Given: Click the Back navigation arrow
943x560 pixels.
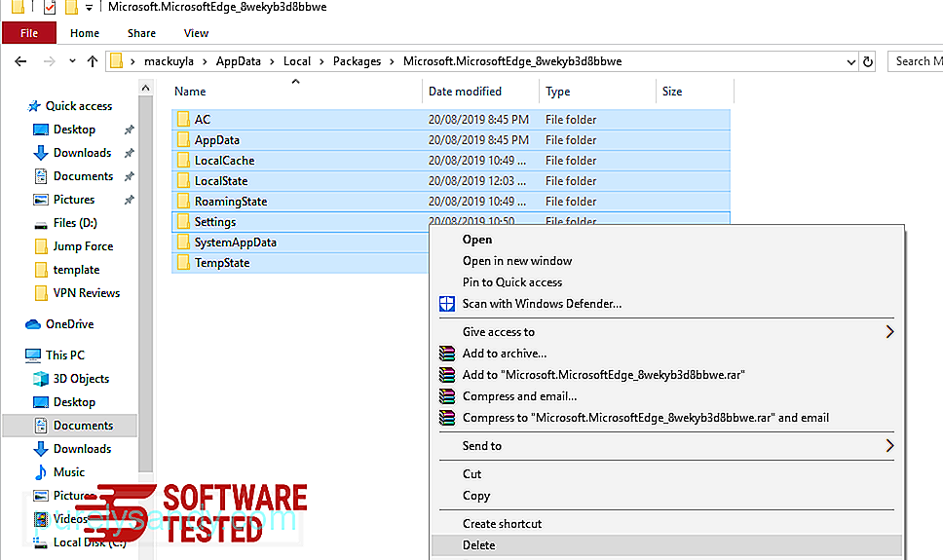Looking at the screenshot, I should [20, 61].
